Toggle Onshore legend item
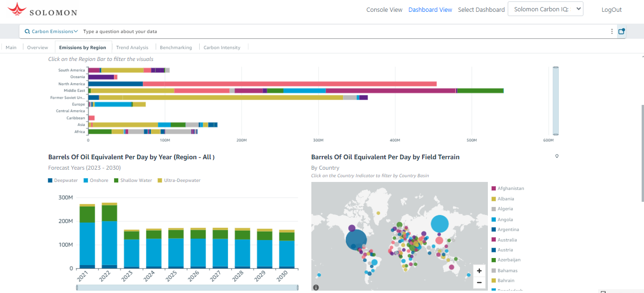644x293 pixels. [x=96, y=181]
